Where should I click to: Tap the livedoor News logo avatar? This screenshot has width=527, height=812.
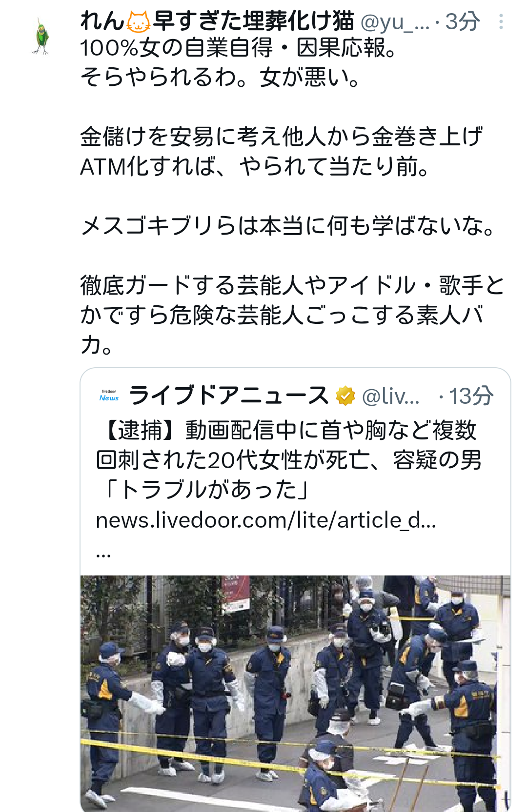click(109, 396)
